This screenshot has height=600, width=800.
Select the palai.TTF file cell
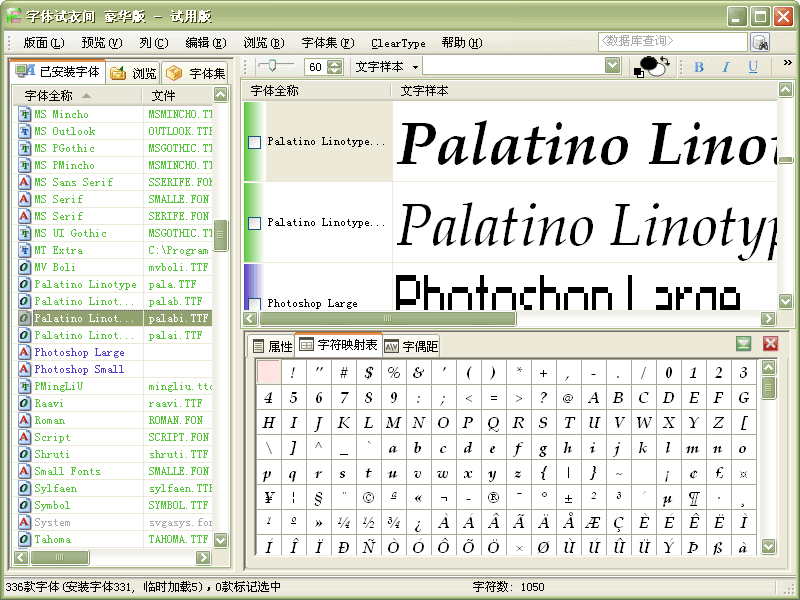point(178,335)
